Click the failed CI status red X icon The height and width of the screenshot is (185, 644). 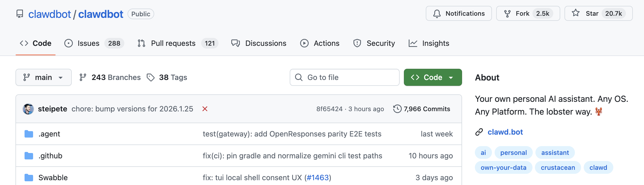pyautogui.click(x=205, y=109)
